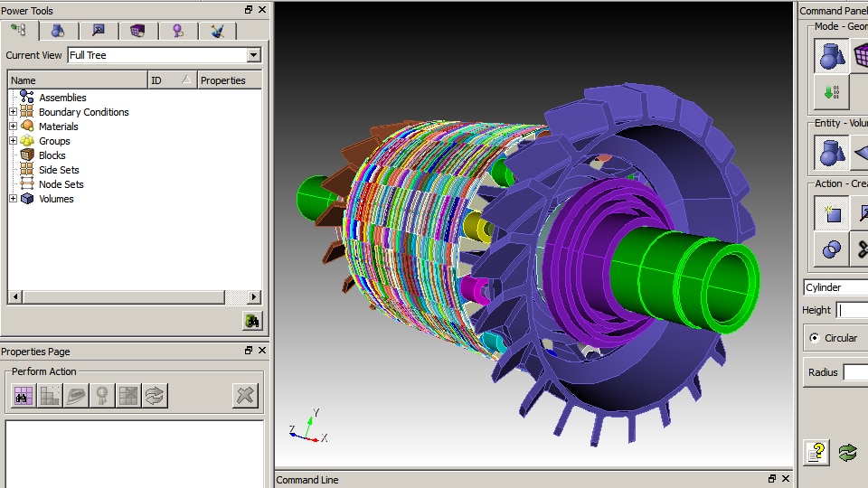
Task: Click the refresh arrows icon in Perform Action
Action: pyautogui.click(x=155, y=395)
